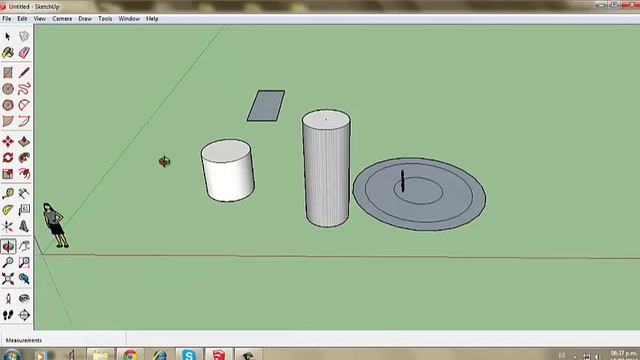640x360 pixels.
Task: Pick the Text label tool
Action: tap(24, 210)
